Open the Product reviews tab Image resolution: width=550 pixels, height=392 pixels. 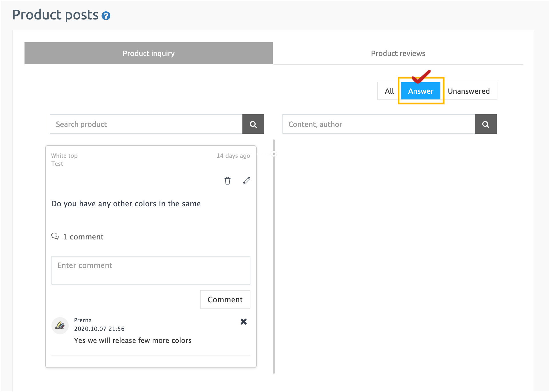398,53
